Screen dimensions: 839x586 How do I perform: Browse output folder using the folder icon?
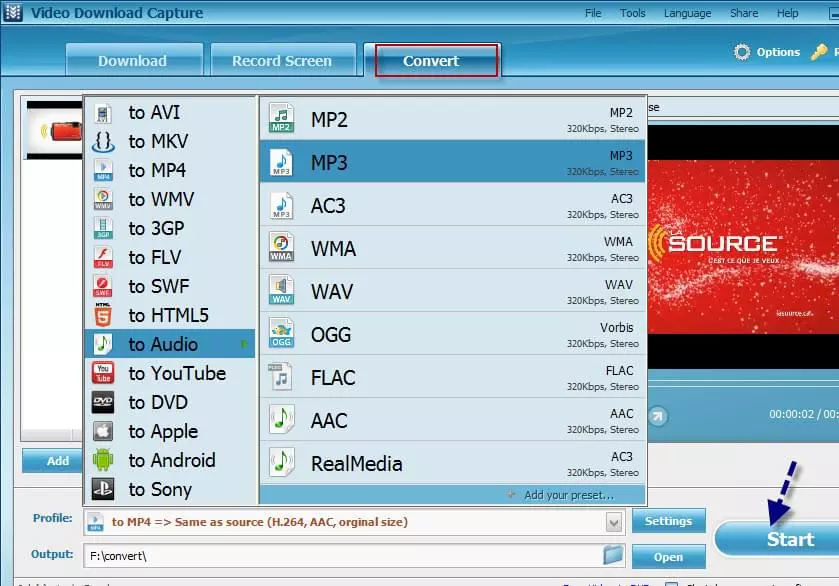613,555
